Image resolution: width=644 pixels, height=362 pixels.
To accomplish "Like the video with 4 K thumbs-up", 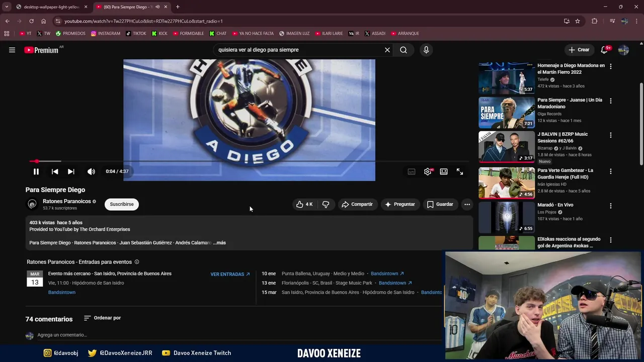I will pyautogui.click(x=305, y=204).
